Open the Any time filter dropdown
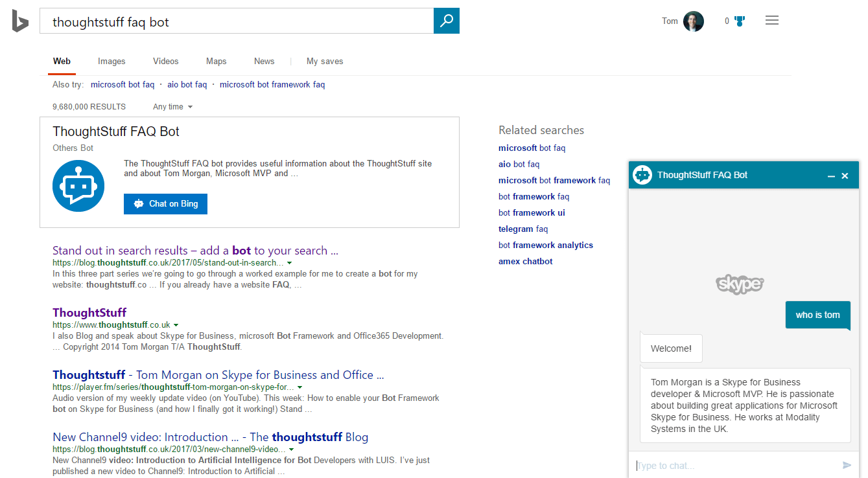The width and height of the screenshot is (868, 478). (x=173, y=107)
